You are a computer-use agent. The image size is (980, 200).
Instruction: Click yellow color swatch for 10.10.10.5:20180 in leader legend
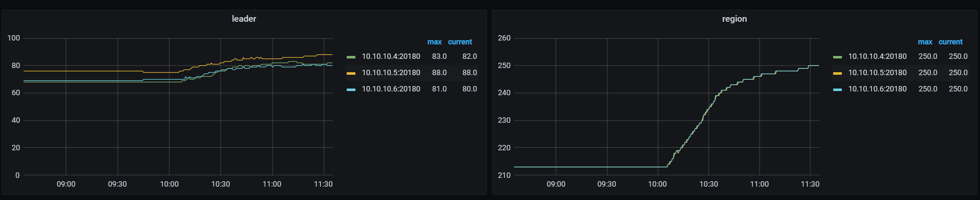(351, 73)
